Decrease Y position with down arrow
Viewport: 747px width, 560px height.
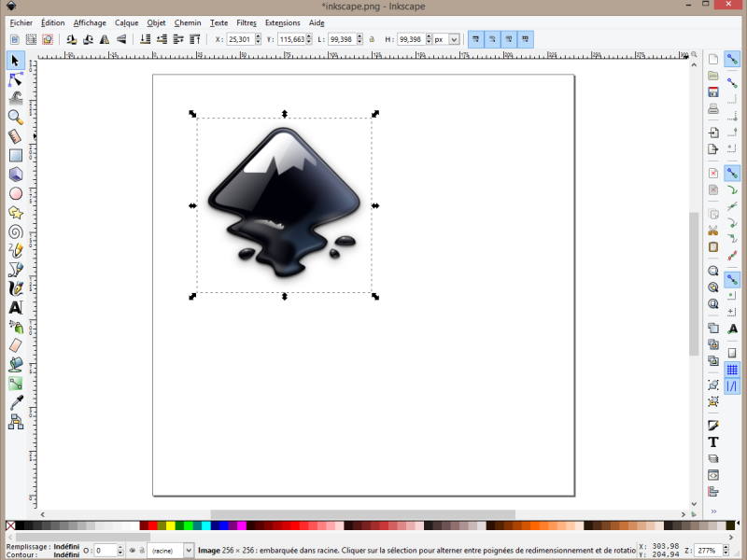pyautogui.click(x=309, y=42)
